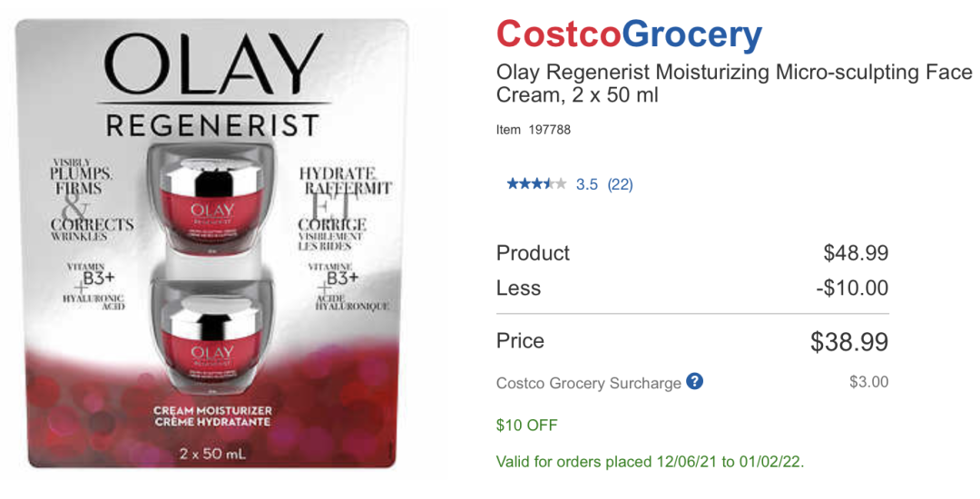Click the $10 OFF promotion text

point(527,425)
